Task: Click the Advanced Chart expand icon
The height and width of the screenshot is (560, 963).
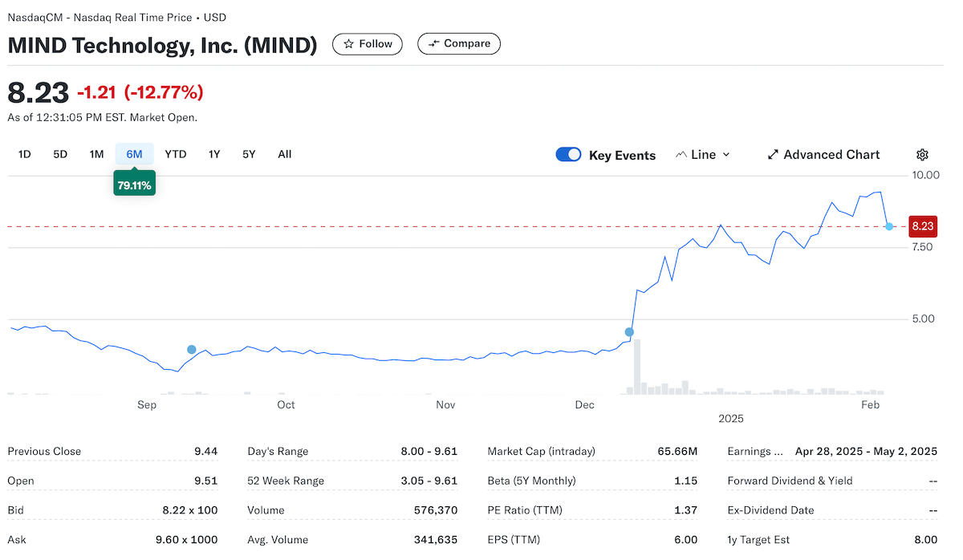Action: click(773, 155)
